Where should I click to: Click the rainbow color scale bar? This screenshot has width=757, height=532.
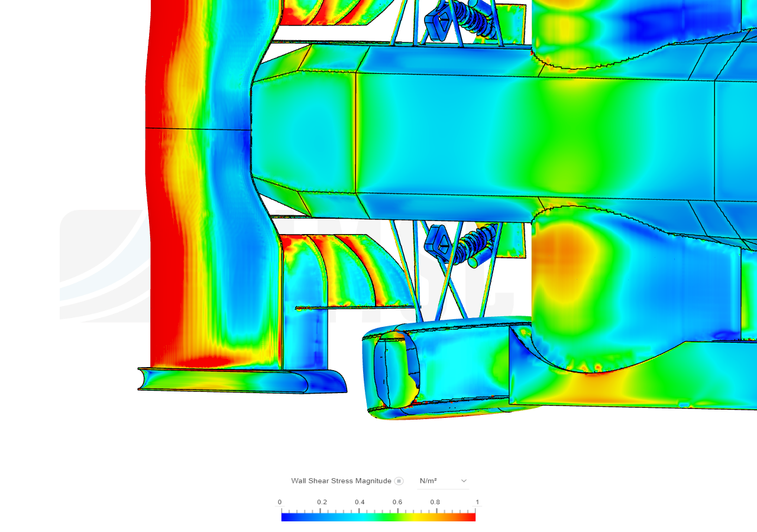pyautogui.click(x=378, y=517)
